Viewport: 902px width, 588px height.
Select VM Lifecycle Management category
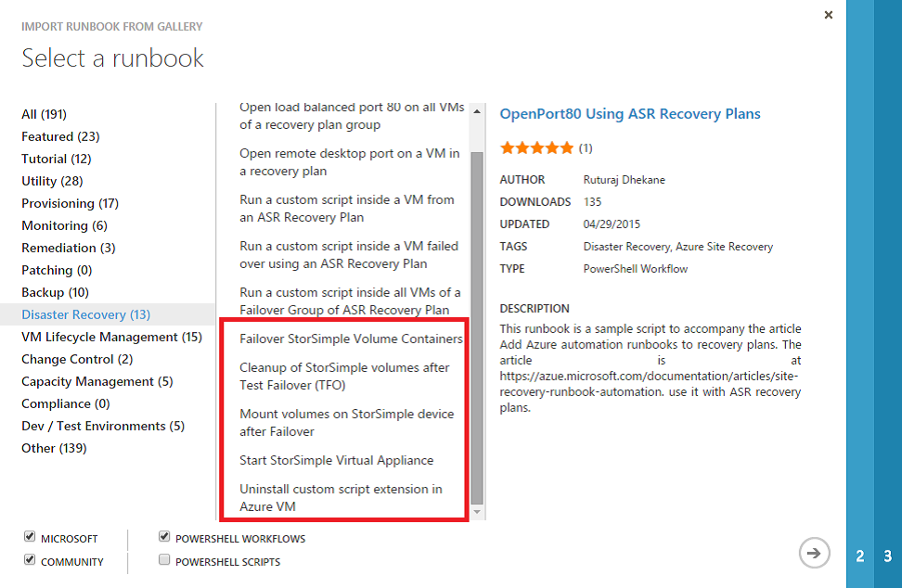coord(111,337)
